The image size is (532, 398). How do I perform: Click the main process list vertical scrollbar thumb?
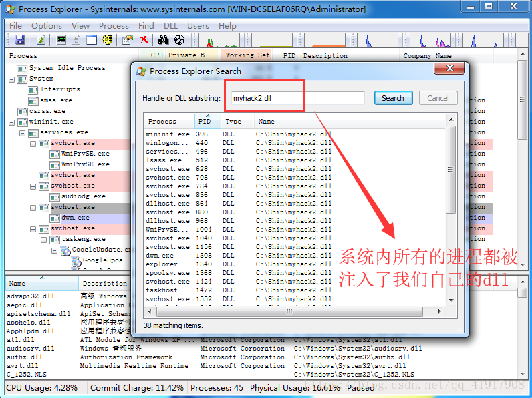(522, 99)
